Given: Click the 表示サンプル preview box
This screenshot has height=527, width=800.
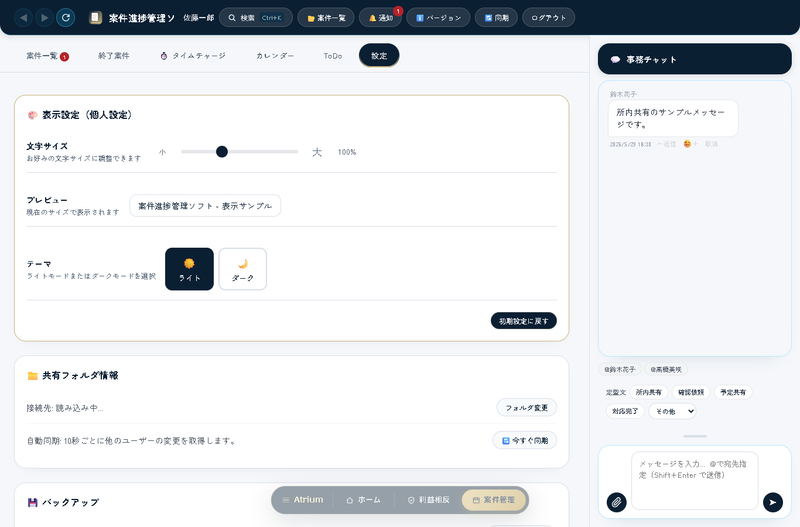Looking at the screenshot, I should click(205, 206).
